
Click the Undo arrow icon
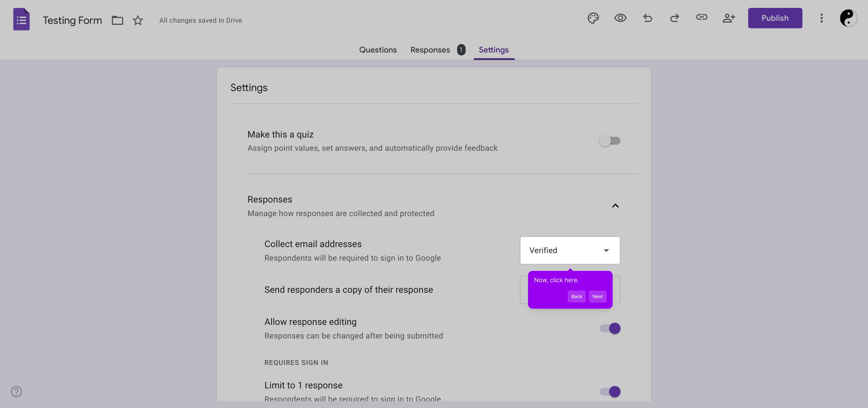click(647, 18)
